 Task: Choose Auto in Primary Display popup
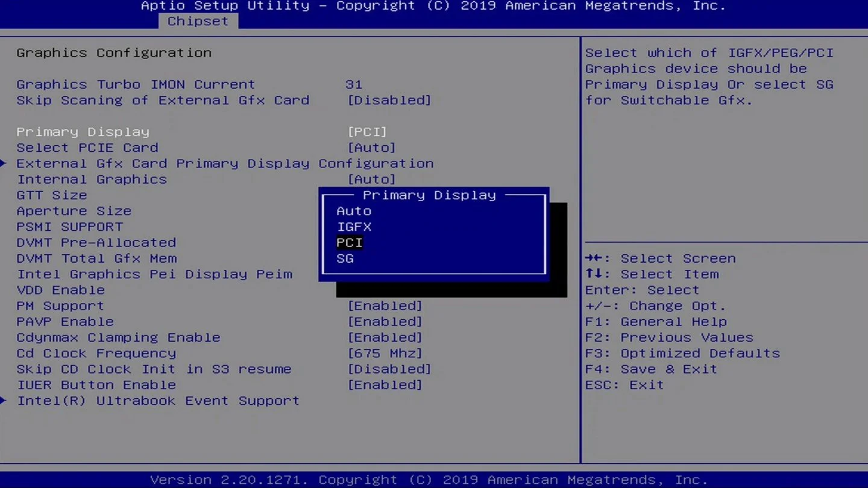[x=354, y=211]
